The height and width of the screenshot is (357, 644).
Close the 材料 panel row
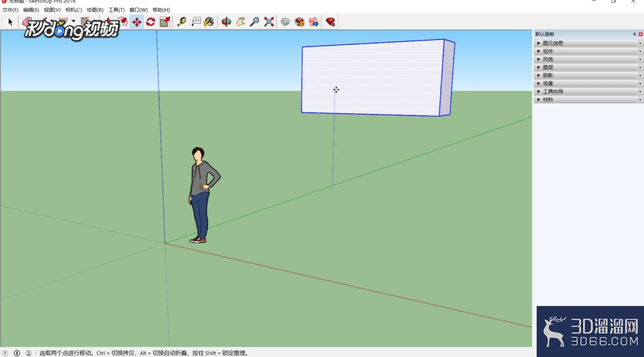coord(640,99)
